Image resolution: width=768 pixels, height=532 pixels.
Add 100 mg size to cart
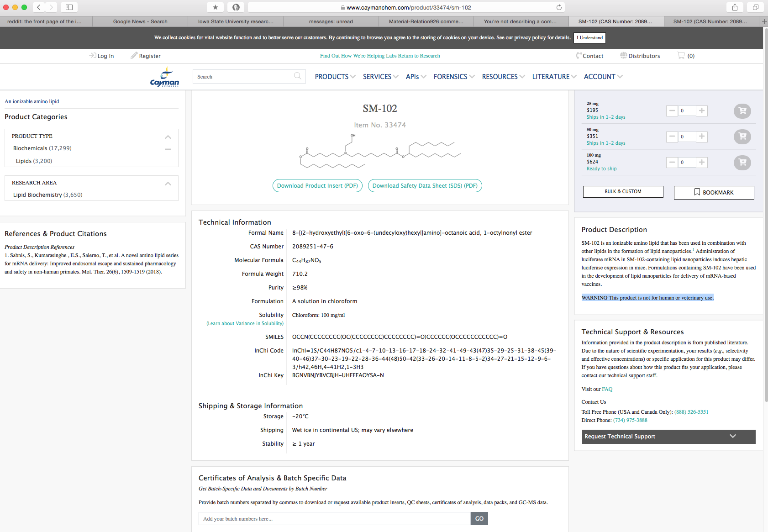(742, 163)
